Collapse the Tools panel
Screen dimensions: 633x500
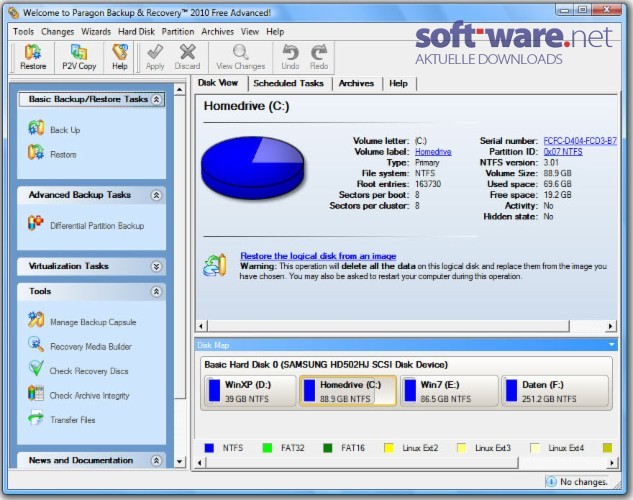[156, 291]
